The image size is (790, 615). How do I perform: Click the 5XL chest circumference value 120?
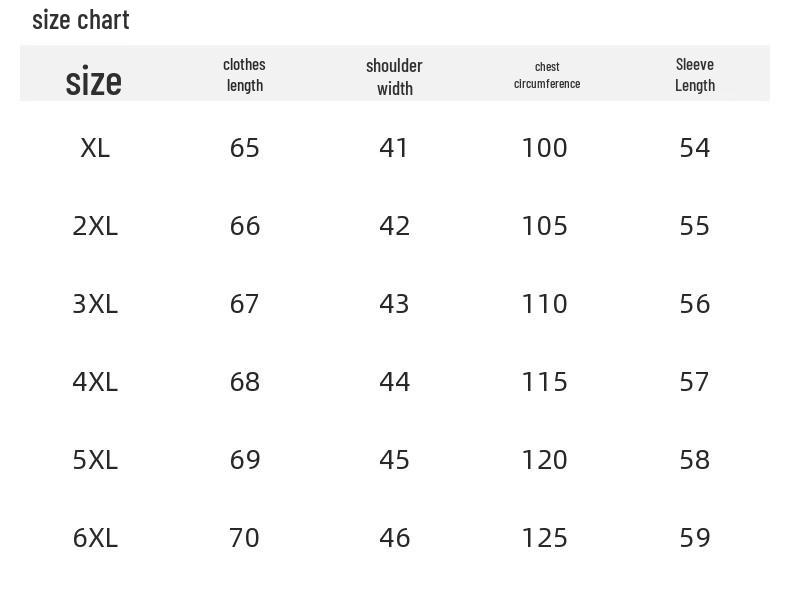pos(544,460)
